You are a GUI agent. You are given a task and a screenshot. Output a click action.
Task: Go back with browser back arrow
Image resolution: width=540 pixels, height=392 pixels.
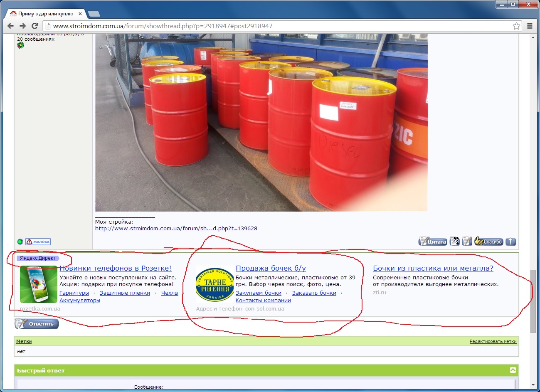pos(11,26)
